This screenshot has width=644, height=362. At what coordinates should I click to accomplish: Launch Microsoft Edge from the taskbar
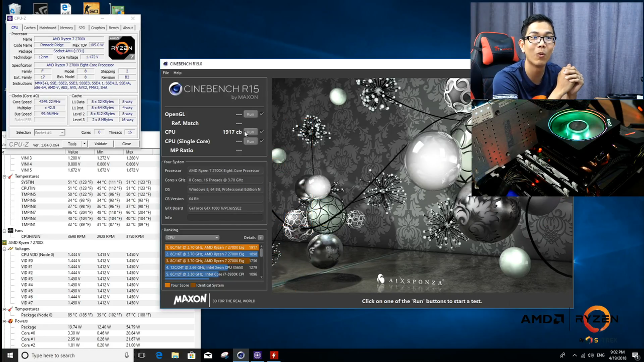pyautogui.click(x=159, y=355)
